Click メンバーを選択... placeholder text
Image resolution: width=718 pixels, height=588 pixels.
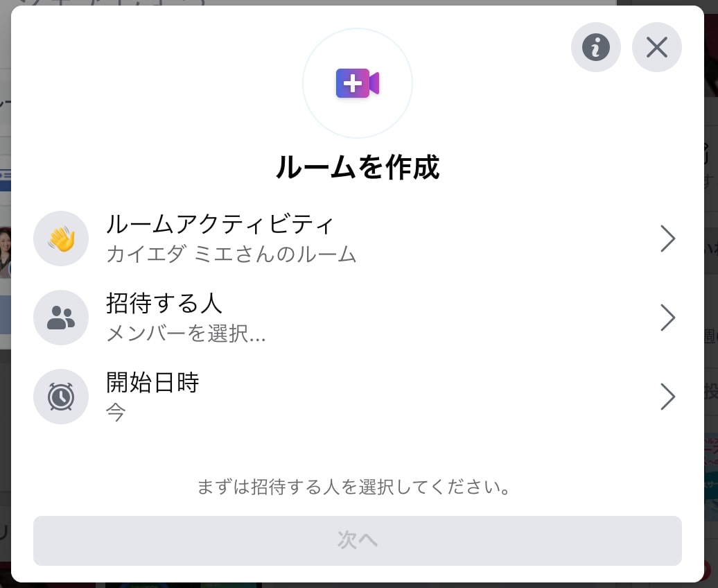pyautogui.click(x=186, y=334)
